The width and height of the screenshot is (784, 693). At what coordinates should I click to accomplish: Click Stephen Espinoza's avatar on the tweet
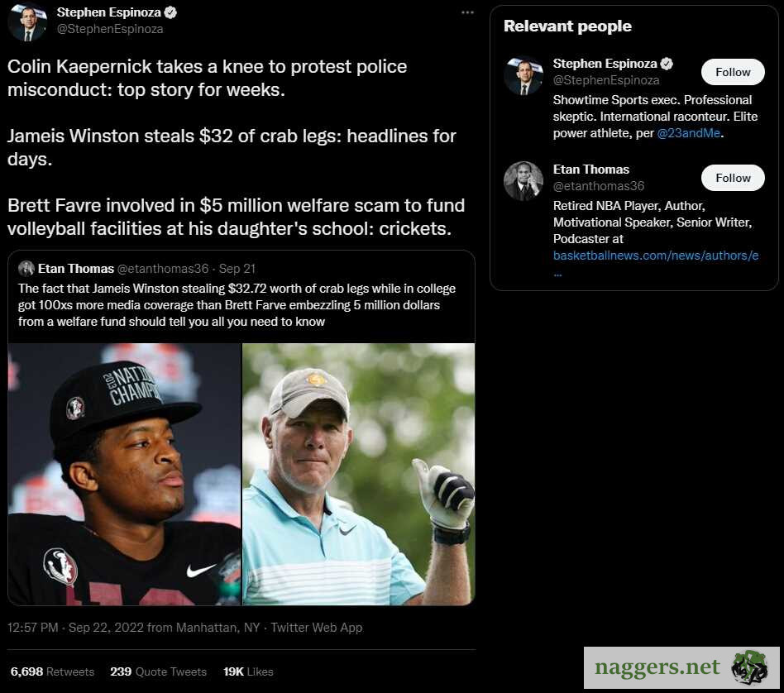pos(27,22)
